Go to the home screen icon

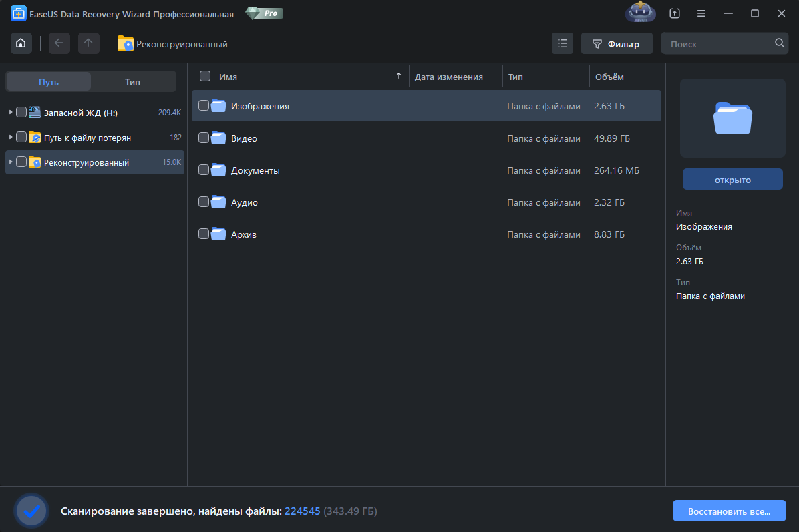pyautogui.click(x=21, y=43)
